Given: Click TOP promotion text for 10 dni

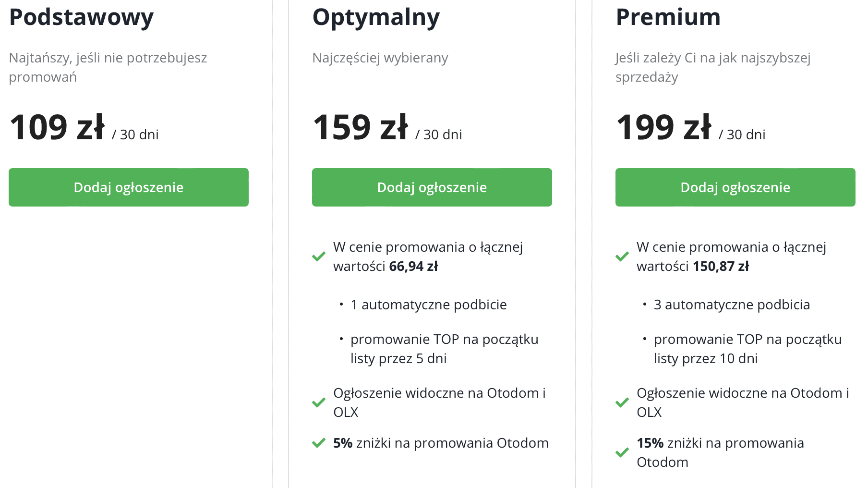Looking at the screenshot, I should tap(748, 349).
